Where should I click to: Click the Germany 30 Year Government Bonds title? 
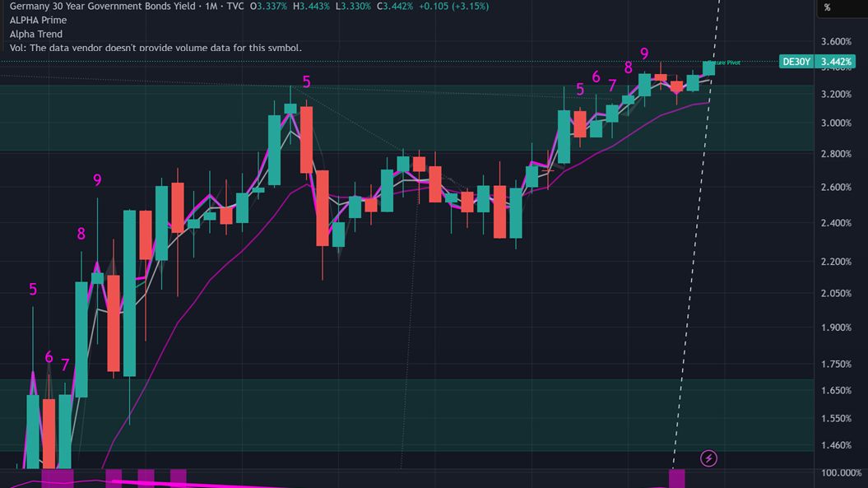103,6
